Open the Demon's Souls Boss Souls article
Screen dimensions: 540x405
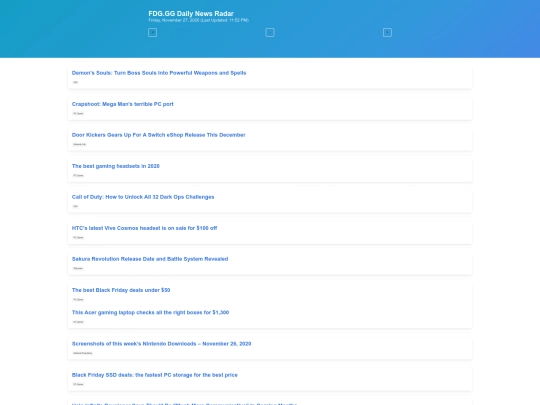pos(159,73)
